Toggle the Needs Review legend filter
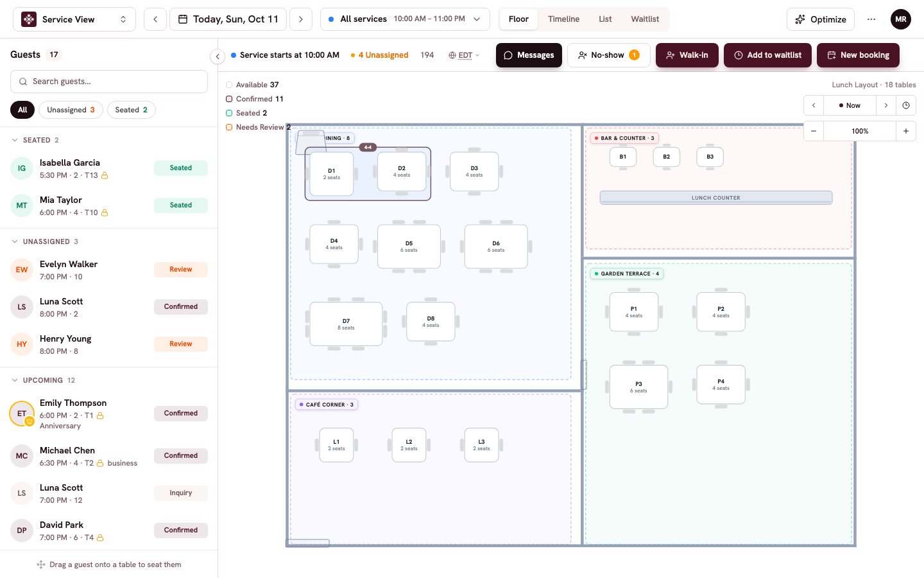The image size is (924, 578). tap(259, 127)
